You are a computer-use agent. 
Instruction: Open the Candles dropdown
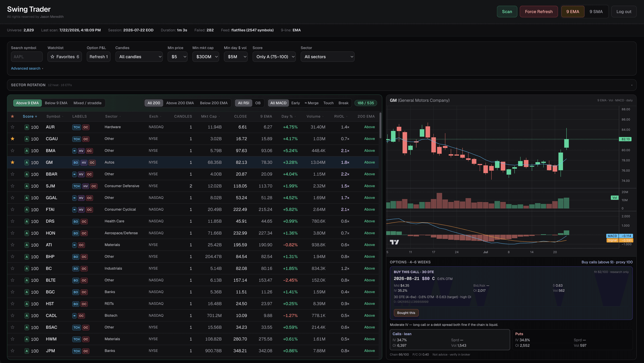pyautogui.click(x=139, y=57)
